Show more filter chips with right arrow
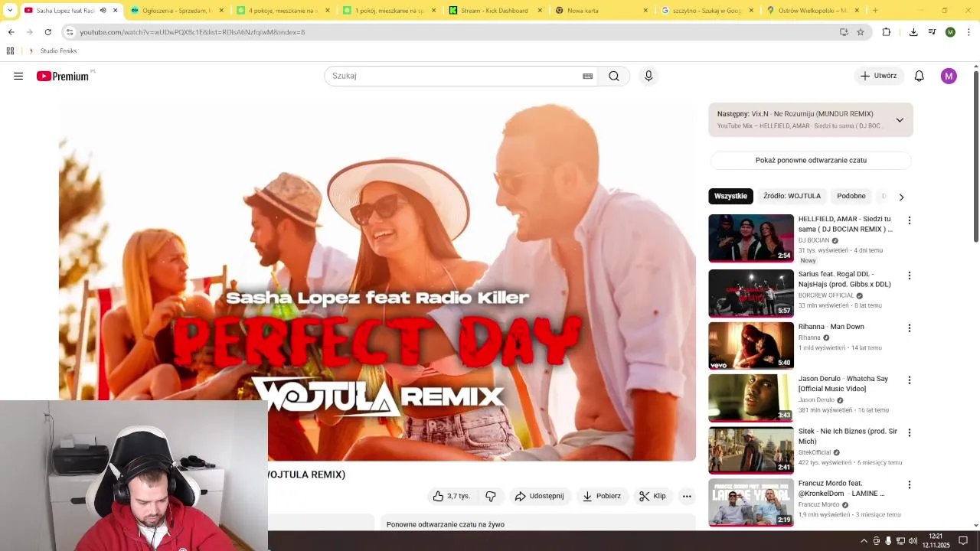The image size is (980, 551). (901, 197)
